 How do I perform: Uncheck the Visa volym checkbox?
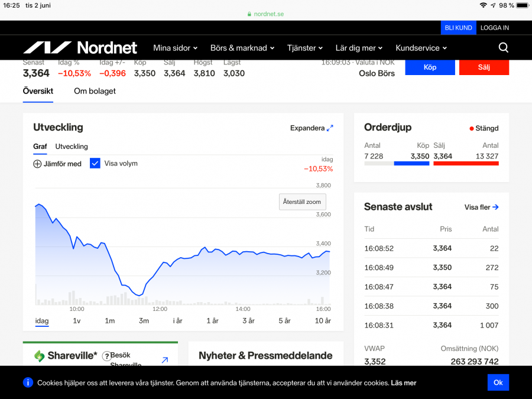coord(95,163)
